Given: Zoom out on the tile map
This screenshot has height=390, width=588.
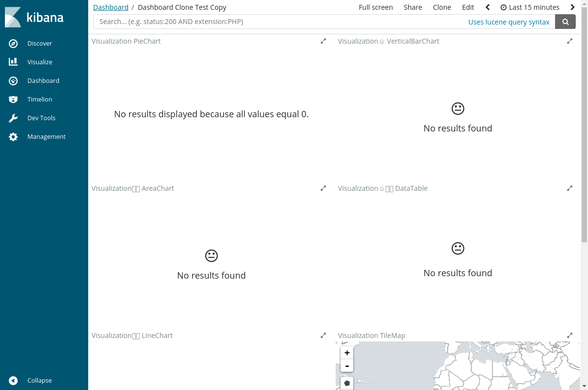Looking at the screenshot, I should pos(347,366).
